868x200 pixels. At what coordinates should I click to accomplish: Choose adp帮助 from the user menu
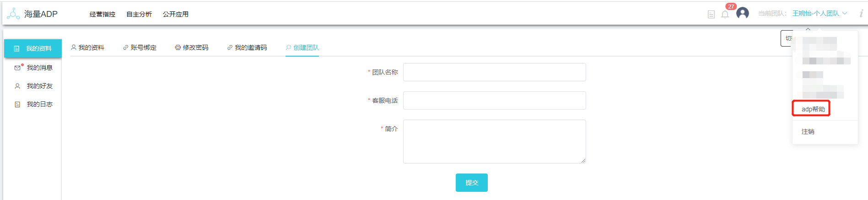813,109
